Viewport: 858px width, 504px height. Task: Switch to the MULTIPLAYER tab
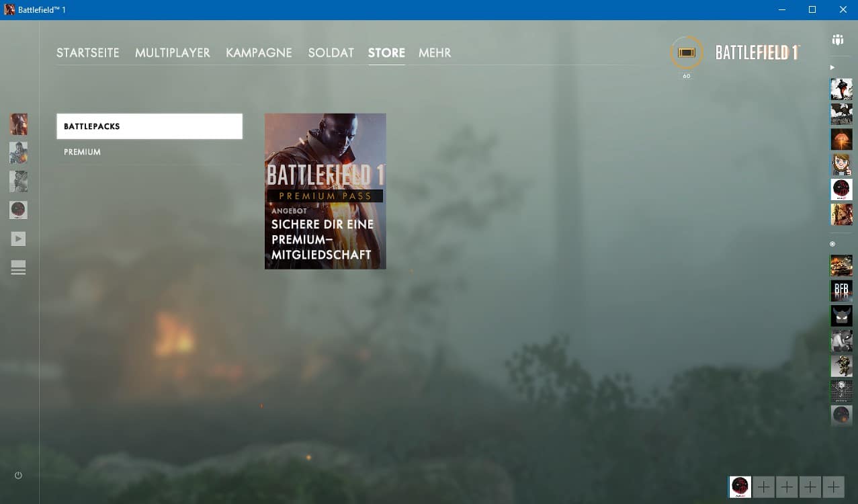172,53
